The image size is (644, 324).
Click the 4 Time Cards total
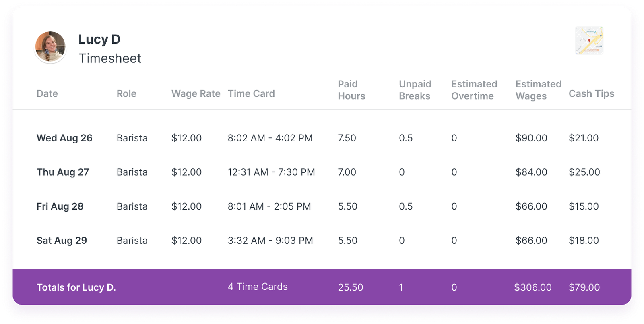tap(258, 287)
